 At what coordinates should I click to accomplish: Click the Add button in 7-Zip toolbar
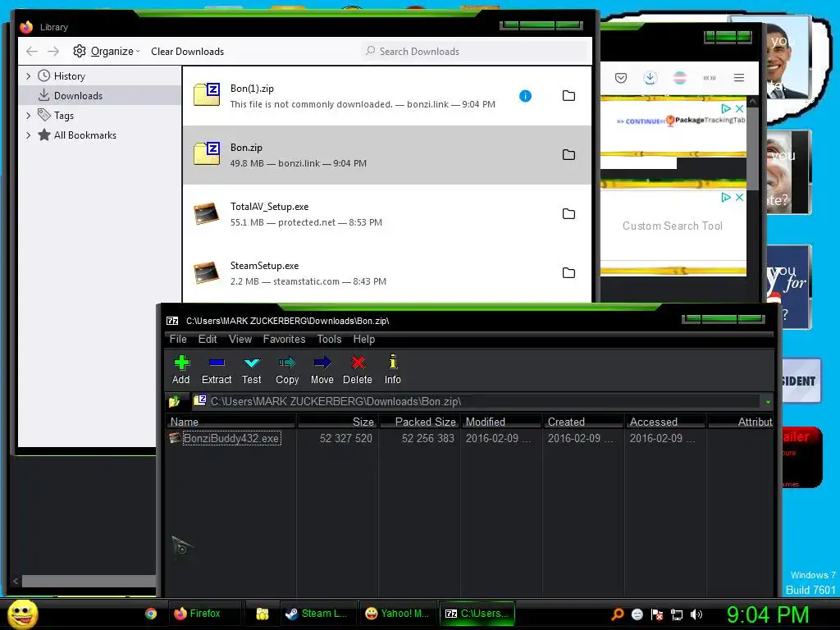[181, 370]
